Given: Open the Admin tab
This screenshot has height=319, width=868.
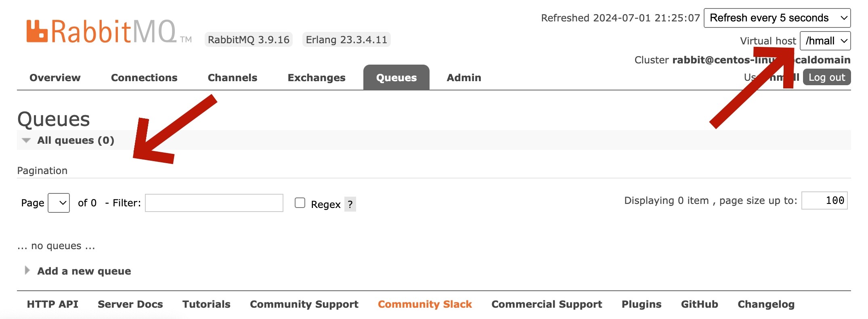Looking at the screenshot, I should click(464, 78).
